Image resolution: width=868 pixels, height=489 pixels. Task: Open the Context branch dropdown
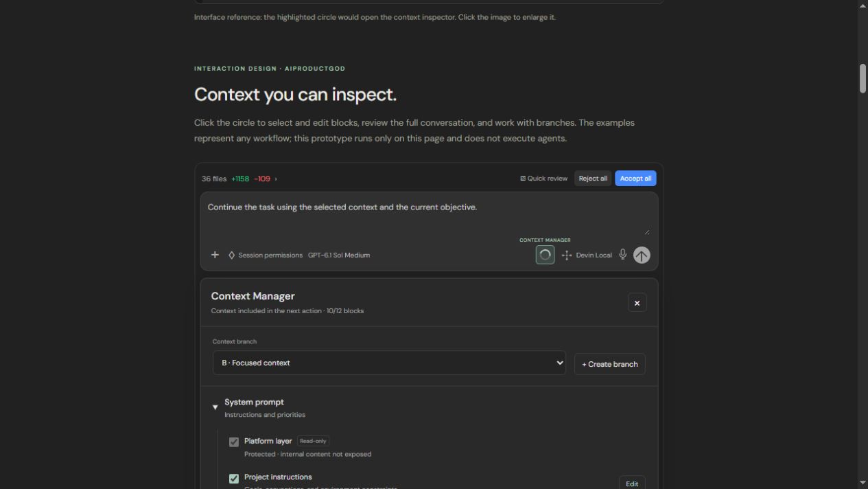[389, 363]
